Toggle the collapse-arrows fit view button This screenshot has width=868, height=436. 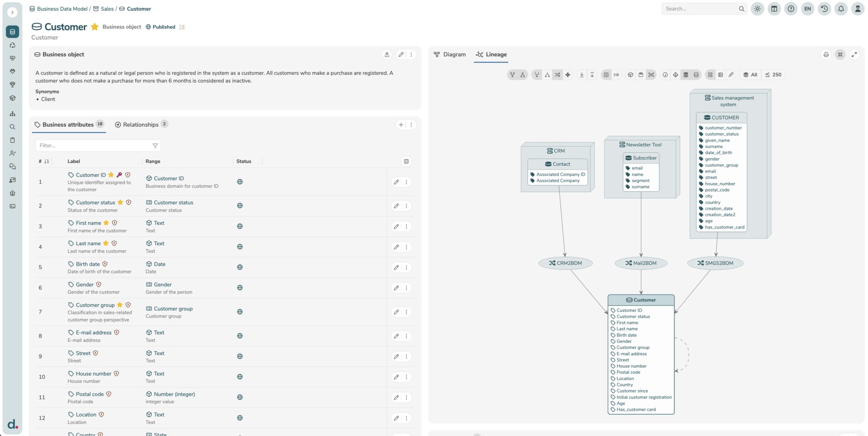[840, 55]
